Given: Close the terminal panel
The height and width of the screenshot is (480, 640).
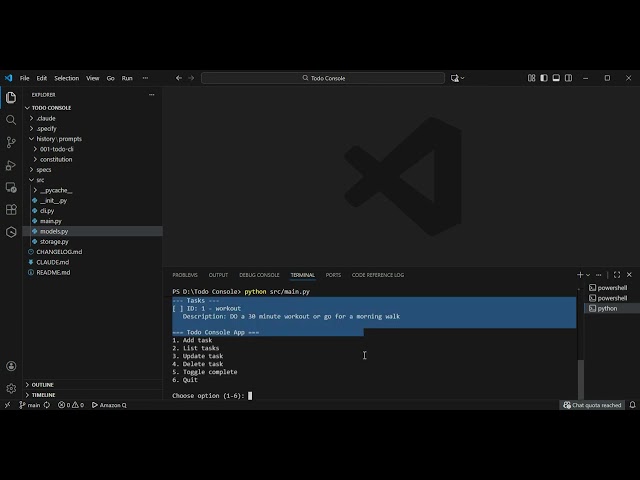Looking at the screenshot, I should [629, 275].
